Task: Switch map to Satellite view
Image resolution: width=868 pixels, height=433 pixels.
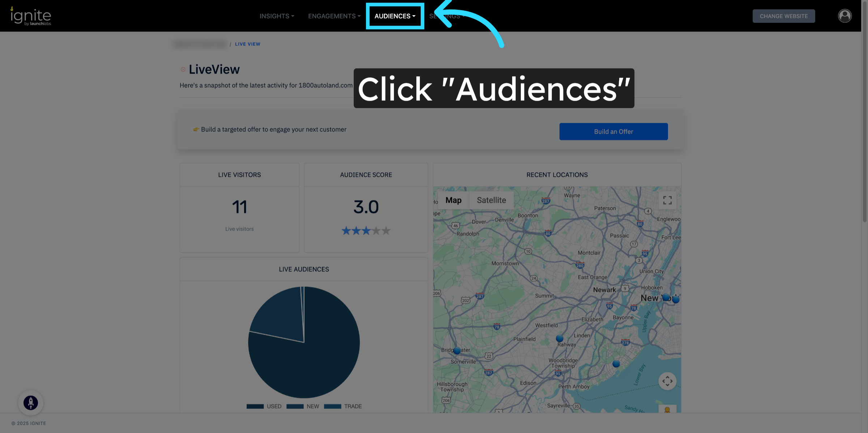Action: 491,200
